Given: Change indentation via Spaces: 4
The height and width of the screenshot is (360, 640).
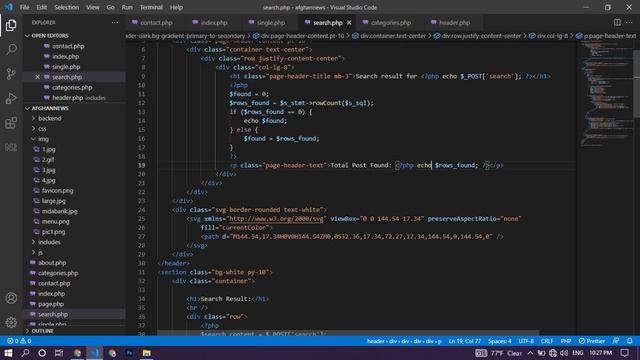Looking at the screenshot, I should pos(500,341).
